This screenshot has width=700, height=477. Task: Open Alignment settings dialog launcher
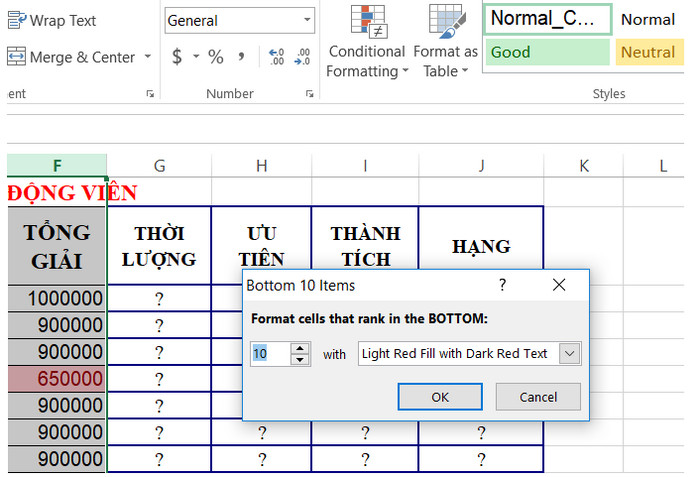click(x=150, y=94)
